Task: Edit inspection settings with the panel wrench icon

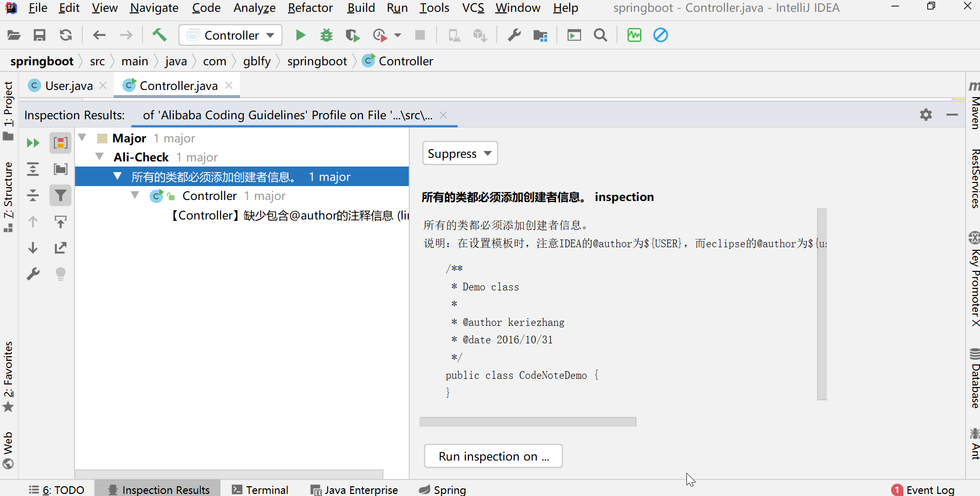Action: [33, 274]
